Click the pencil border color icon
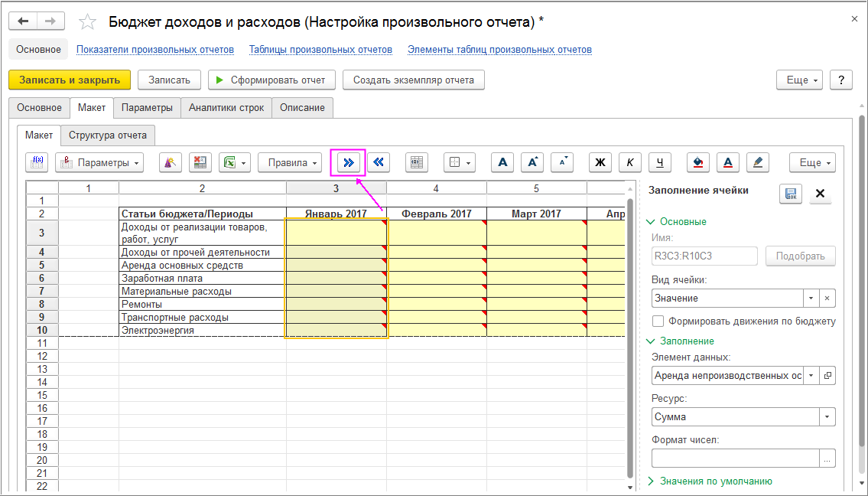Image resolution: width=868 pixels, height=496 pixels. [x=758, y=162]
